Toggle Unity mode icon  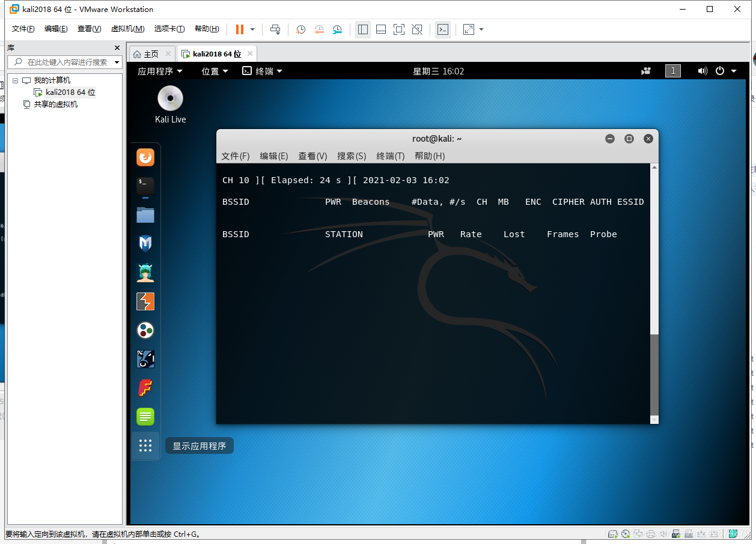(417, 29)
